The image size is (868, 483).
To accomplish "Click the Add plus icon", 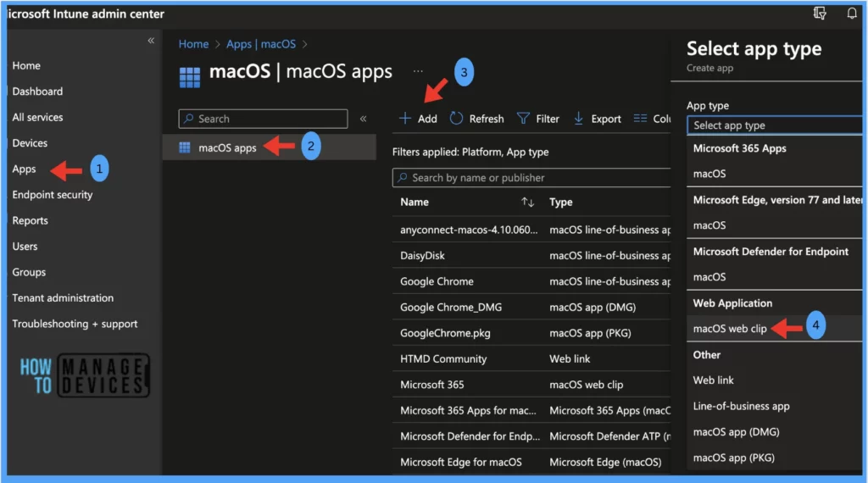I will (405, 119).
